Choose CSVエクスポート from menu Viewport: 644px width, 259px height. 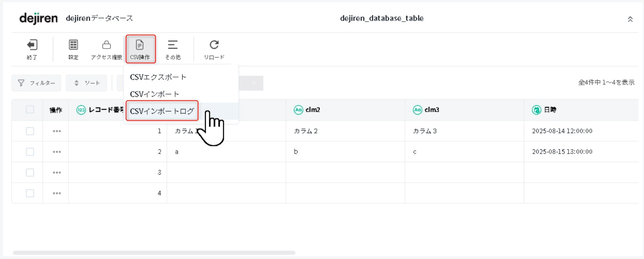click(158, 77)
